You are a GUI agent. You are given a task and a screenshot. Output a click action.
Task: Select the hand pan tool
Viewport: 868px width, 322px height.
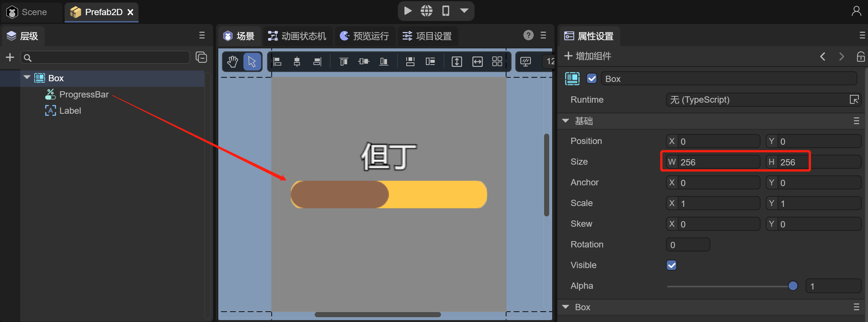(x=233, y=62)
